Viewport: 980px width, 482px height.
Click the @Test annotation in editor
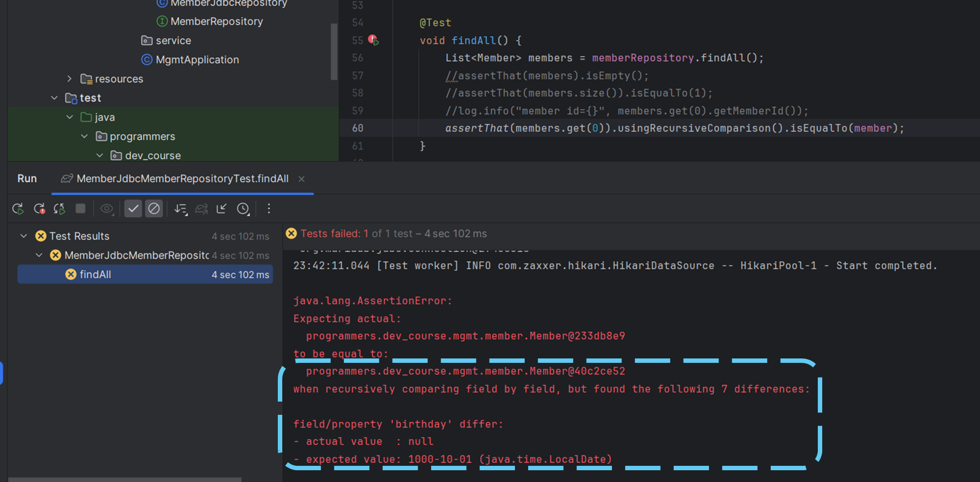click(x=435, y=23)
